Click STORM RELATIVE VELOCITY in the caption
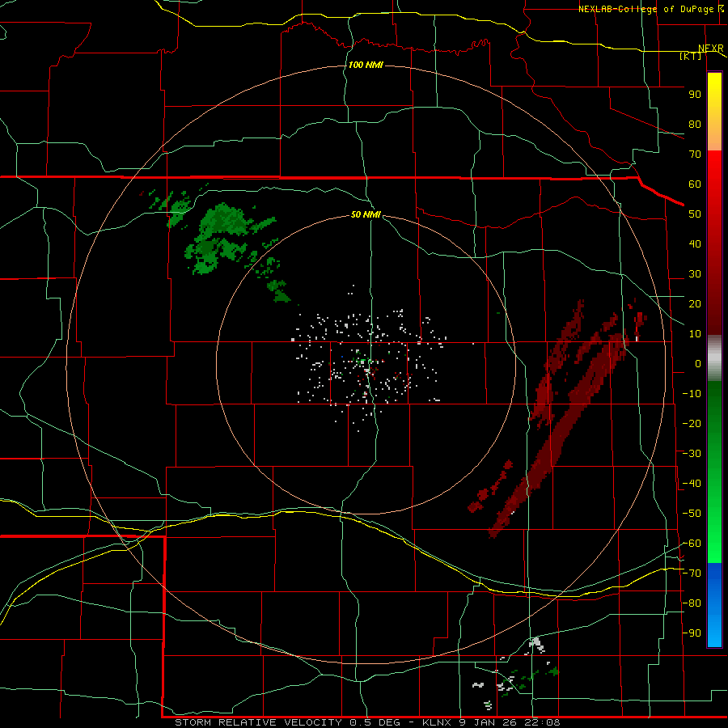Image resolution: width=728 pixels, height=728 pixels. coord(258,722)
